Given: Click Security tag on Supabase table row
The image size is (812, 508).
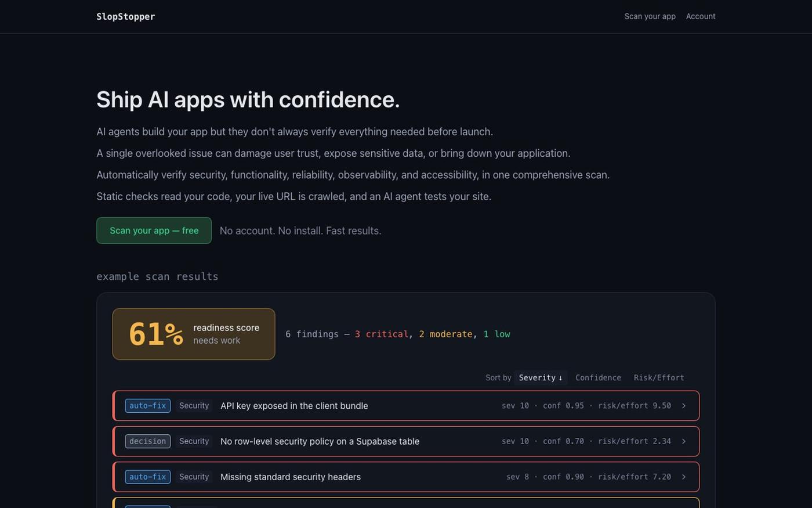Looking at the screenshot, I should 194,441.
